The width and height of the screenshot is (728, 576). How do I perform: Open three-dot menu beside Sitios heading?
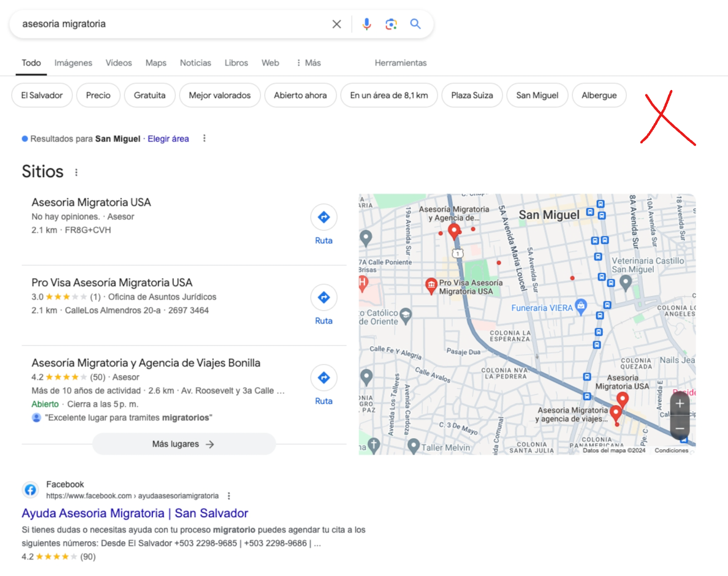click(76, 172)
